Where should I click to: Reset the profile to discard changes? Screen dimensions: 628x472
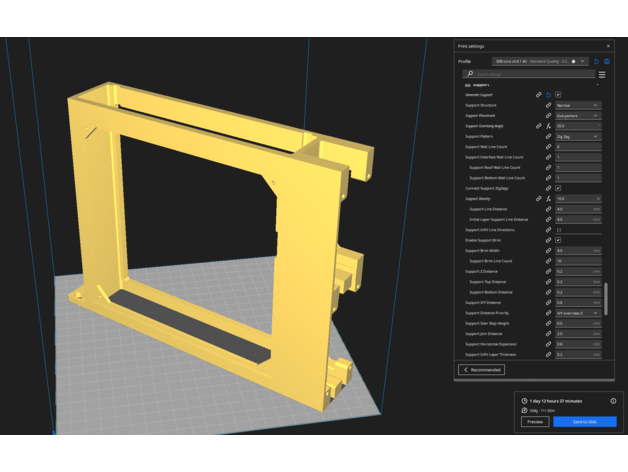pos(596,61)
